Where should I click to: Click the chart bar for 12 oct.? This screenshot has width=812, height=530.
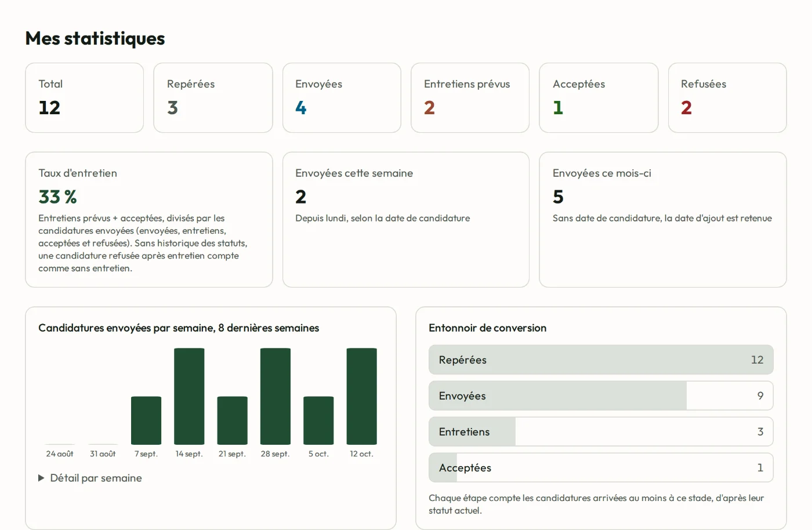pos(361,396)
